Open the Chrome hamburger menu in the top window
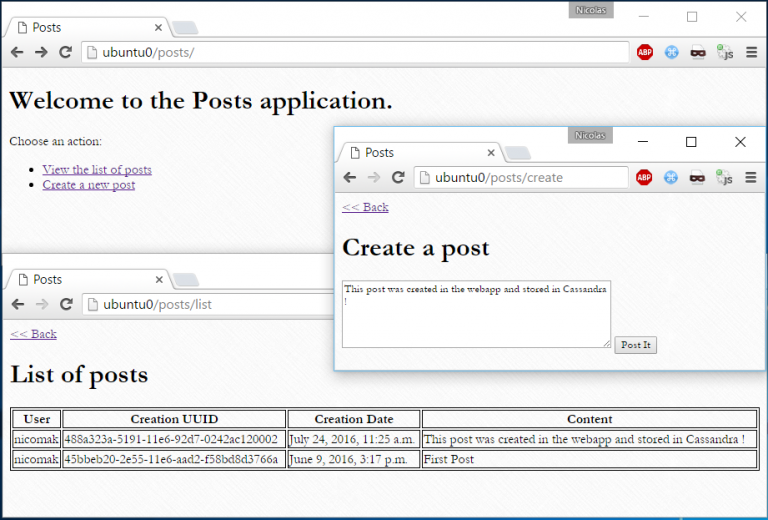The height and width of the screenshot is (520, 768). 750,52
